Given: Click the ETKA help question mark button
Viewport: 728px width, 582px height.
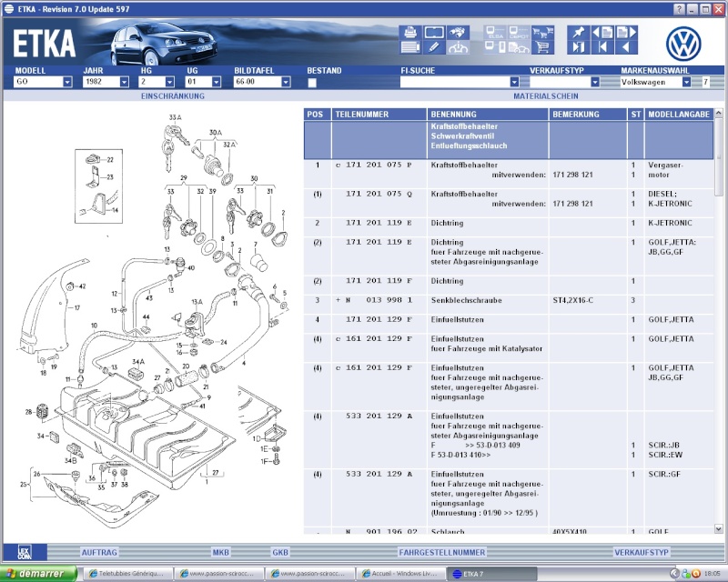Looking at the screenshot, I should pos(679,9).
